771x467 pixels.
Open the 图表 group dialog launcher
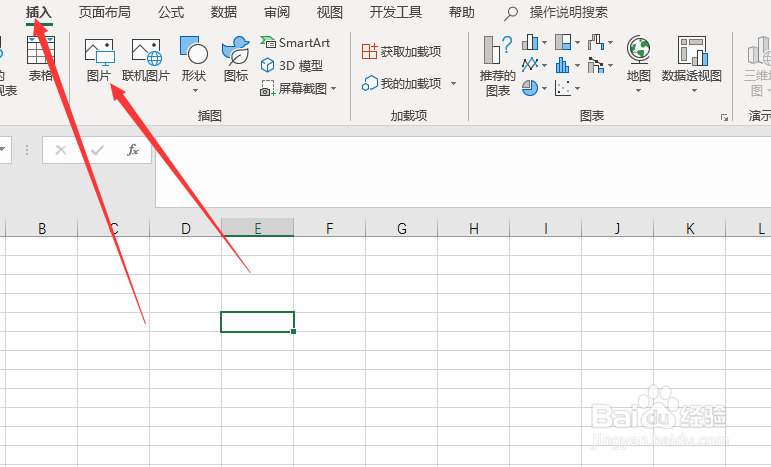[724, 117]
